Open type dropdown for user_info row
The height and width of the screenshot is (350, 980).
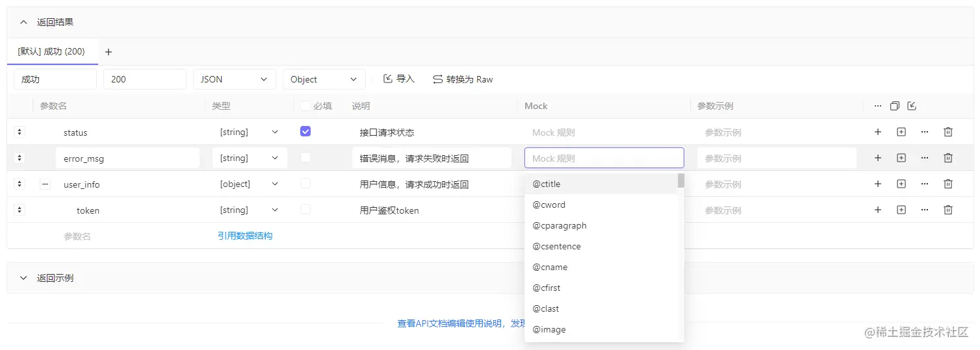[x=250, y=184]
